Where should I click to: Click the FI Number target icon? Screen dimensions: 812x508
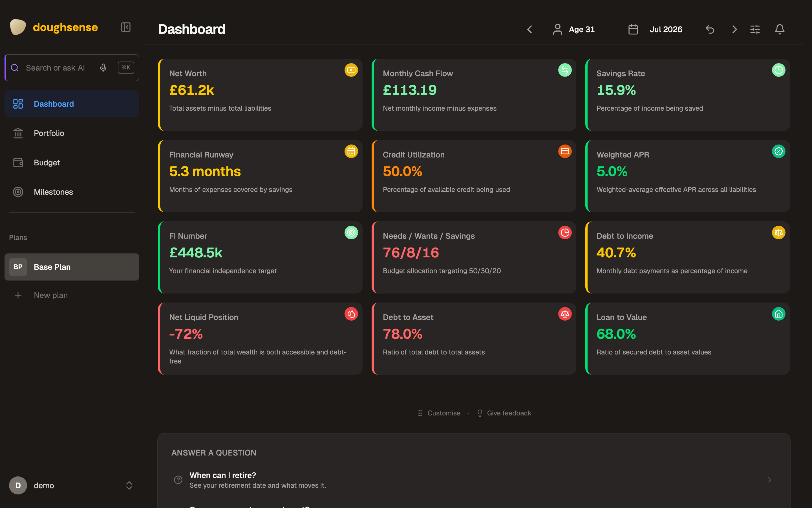tap(351, 233)
